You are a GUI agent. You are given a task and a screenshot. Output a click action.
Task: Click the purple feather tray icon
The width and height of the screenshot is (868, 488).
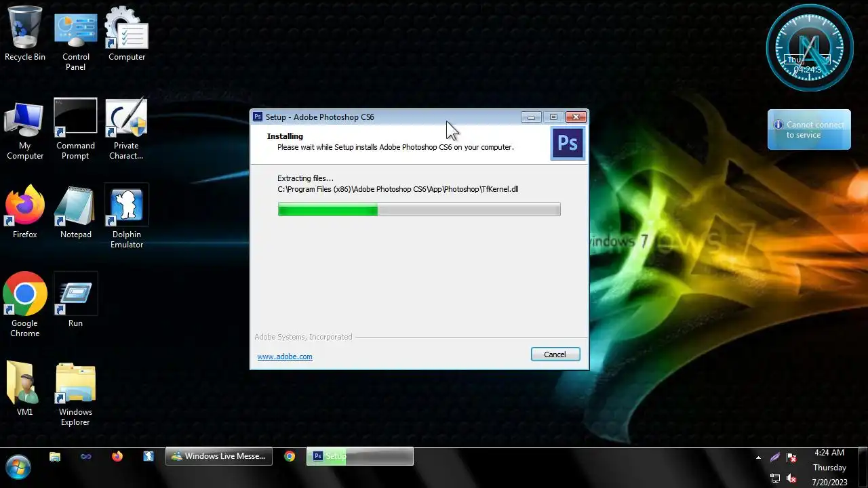[775, 458]
